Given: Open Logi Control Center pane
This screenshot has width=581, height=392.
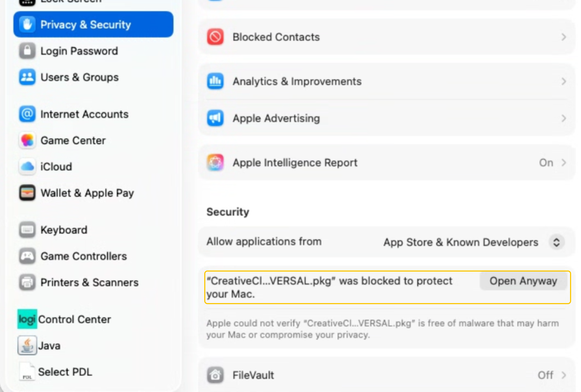Looking at the screenshot, I should coord(74,319).
